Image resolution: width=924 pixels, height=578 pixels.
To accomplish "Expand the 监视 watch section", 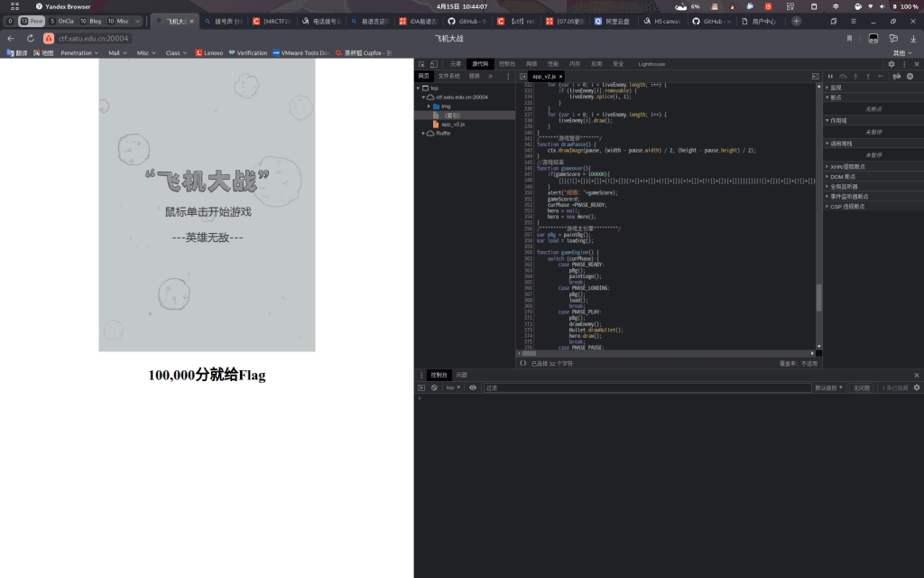I will click(x=873, y=88).
